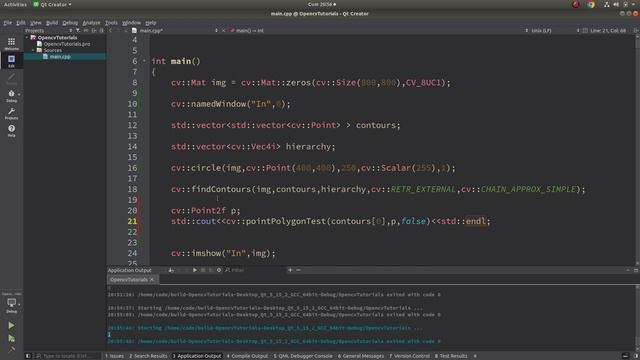Image resolution: width=640 pixels, height=360 pixels.
Task: Stop running program in Application Output
Action: (203, 270)
